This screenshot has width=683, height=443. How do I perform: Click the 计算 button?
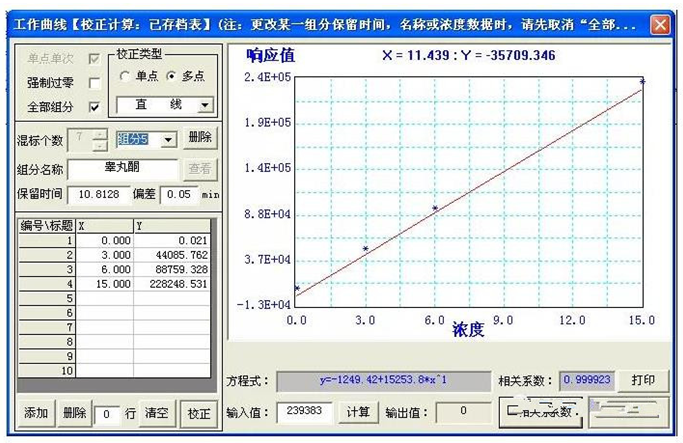[358, 412]
